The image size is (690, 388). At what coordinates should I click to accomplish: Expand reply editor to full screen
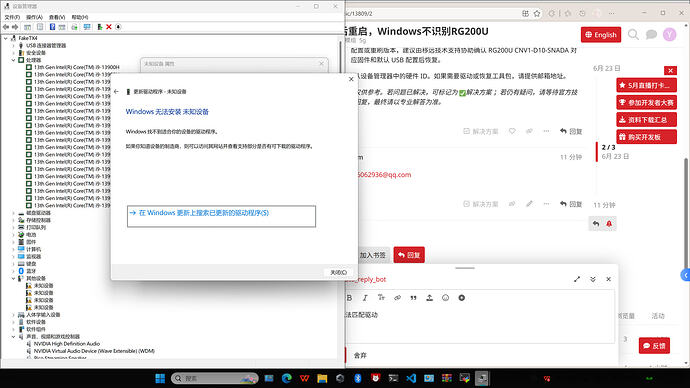coord(577,279)
